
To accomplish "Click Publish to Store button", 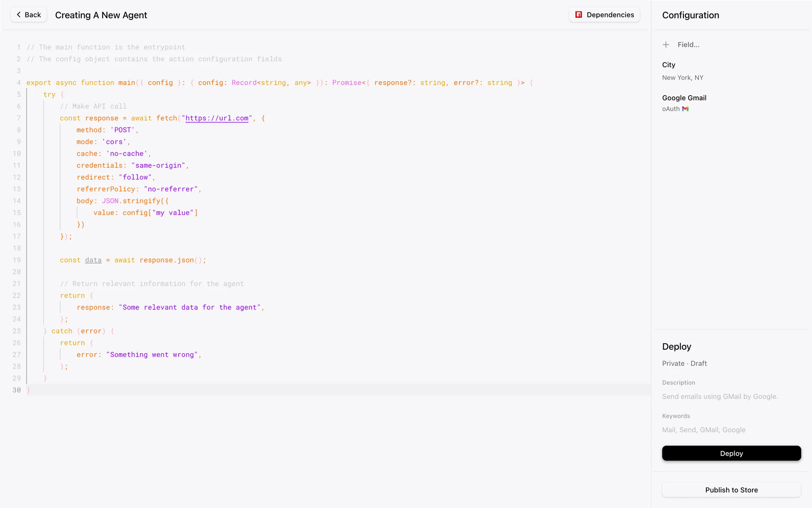I will pyautogui.click(x=731, y=490).
